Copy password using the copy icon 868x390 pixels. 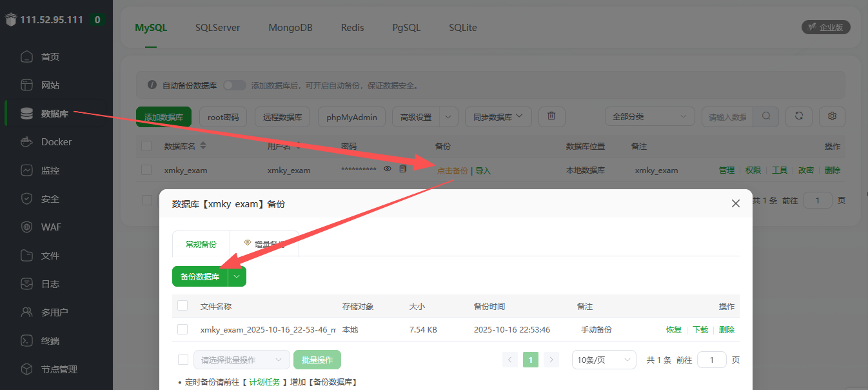coord(403,169)
